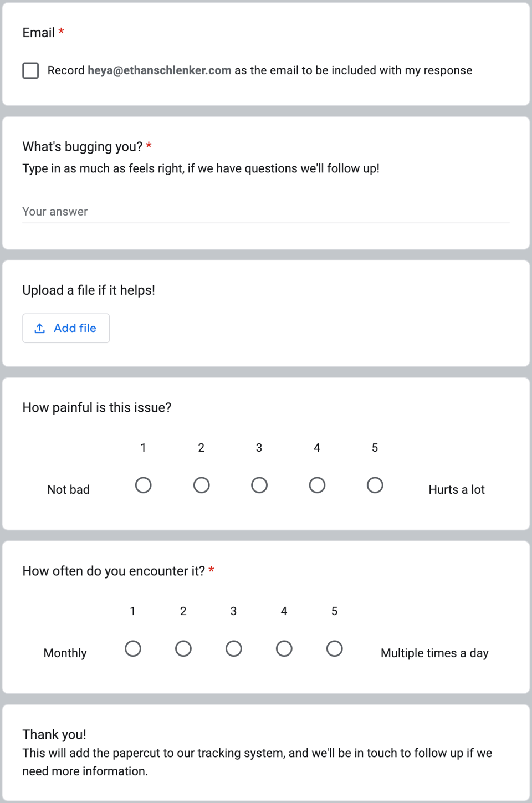Click the 'Multiple times a day' label
532x803 pixels.
point(434,653)
